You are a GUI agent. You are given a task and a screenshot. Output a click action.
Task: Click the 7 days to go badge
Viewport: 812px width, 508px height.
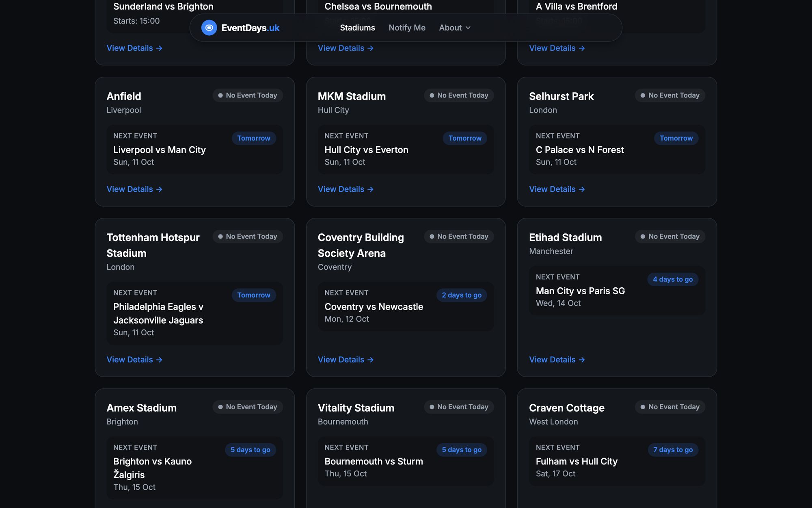click(x=673, y=449)
